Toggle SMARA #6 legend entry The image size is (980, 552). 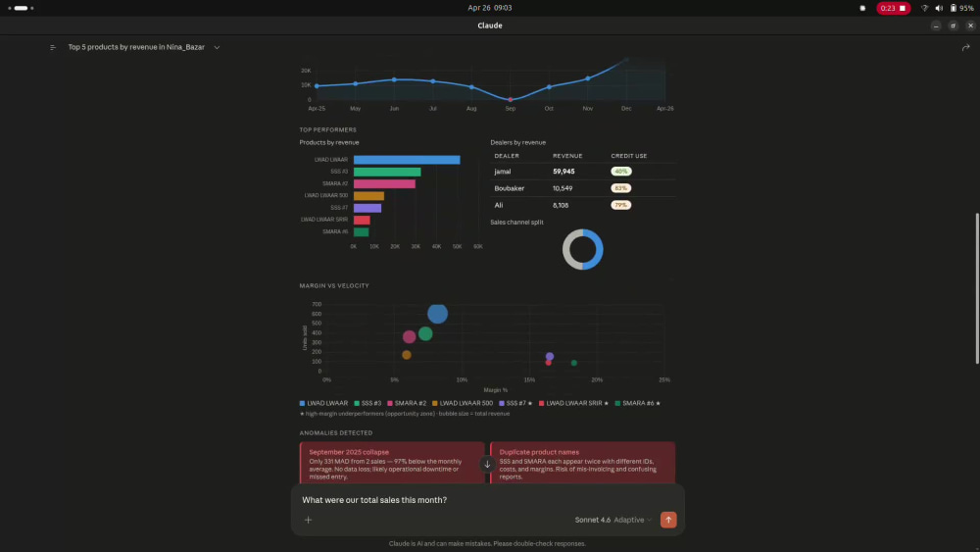tap(638, 403)
